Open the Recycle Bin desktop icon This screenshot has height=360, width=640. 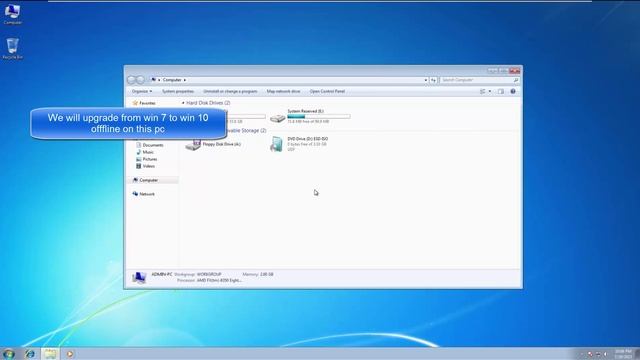click(x=12, y=48)
